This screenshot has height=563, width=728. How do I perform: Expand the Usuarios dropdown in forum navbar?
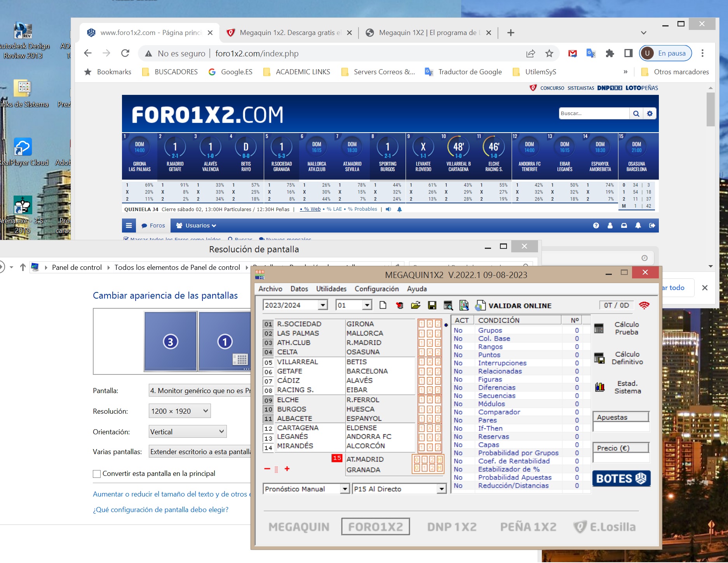[x=196, y=226]
